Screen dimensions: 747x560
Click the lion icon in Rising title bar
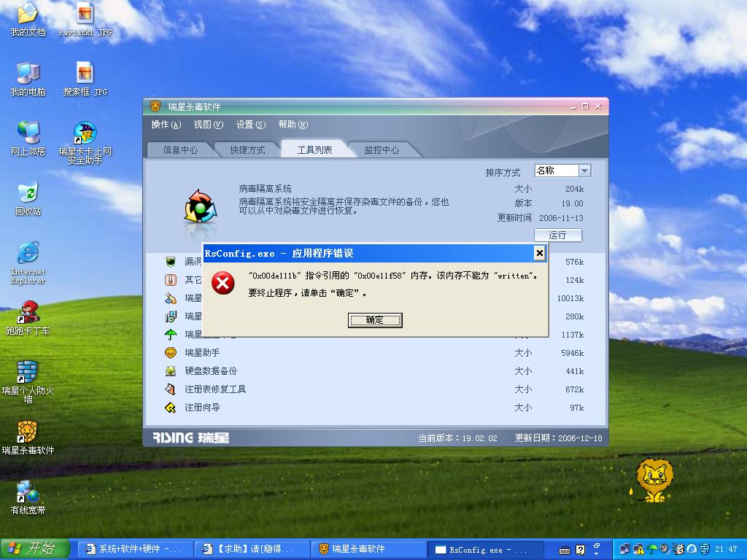155,106
